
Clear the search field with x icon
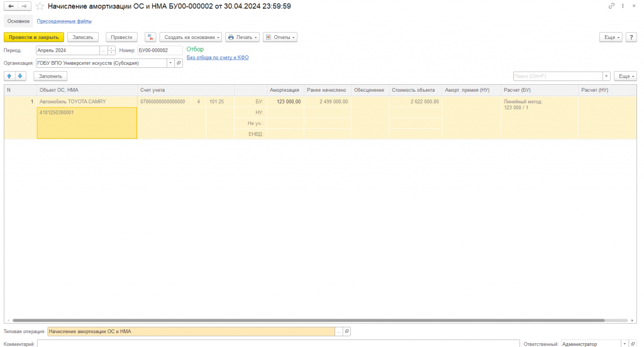(x=606, y=76)
